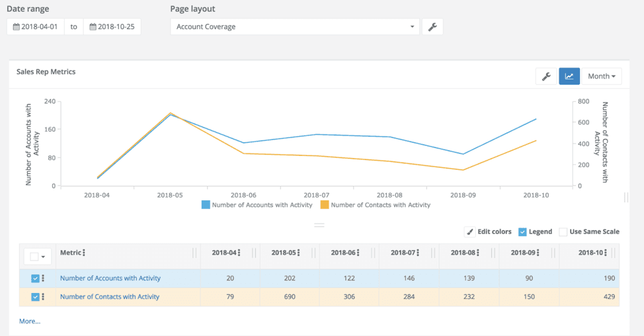644x336 pixels.
Task: Uncheck the Legend checkbox
Action: click(522, 231)
